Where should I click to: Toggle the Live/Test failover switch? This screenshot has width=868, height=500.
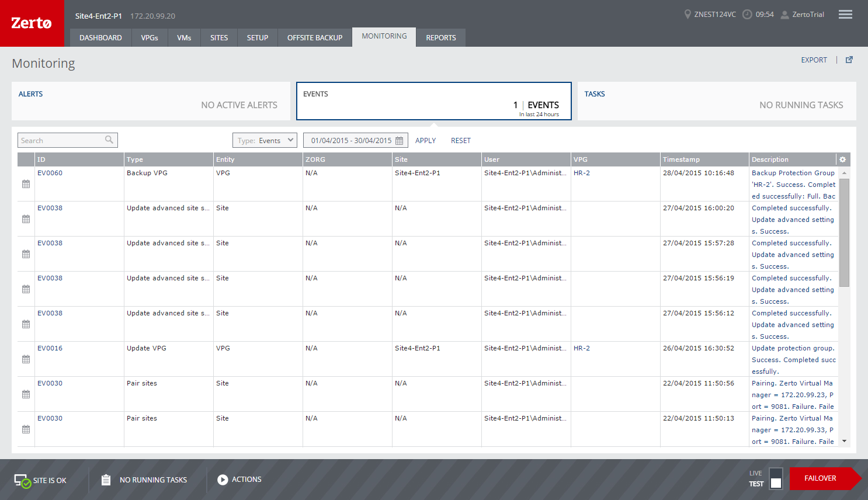pyautogui.click(x=776, y=478)
